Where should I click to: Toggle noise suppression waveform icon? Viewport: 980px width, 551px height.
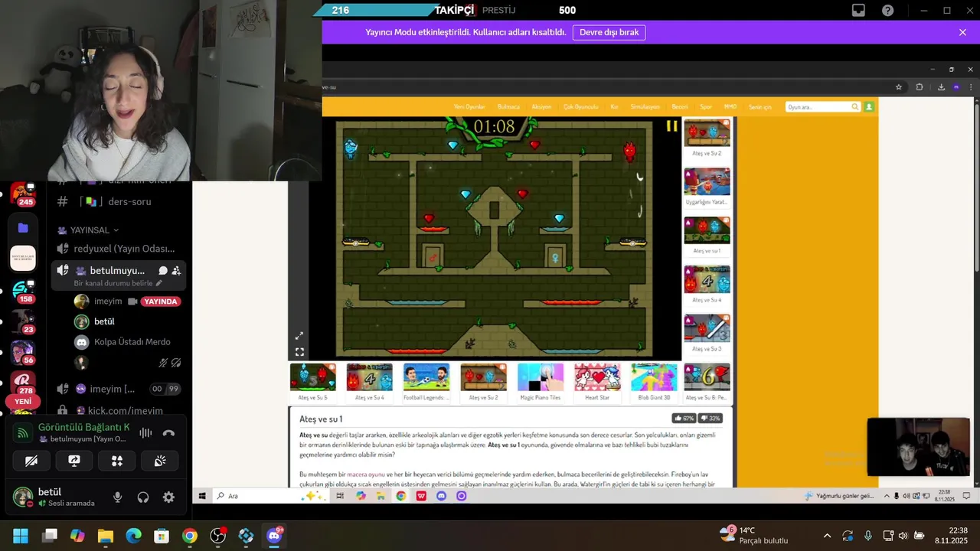coord(145,432)
